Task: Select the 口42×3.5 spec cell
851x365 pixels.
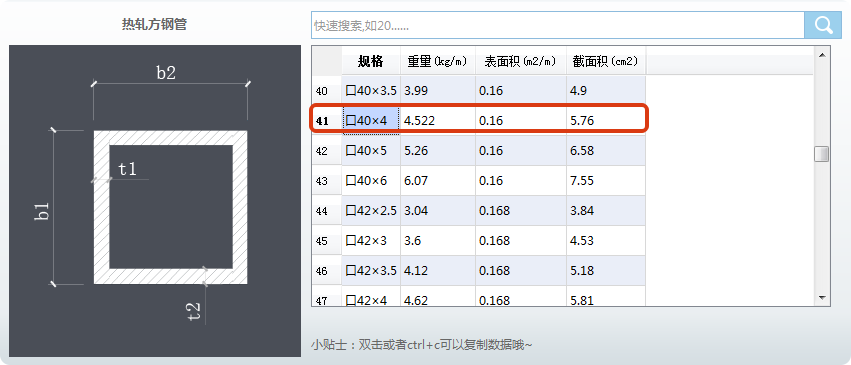Action: point(371,270)
